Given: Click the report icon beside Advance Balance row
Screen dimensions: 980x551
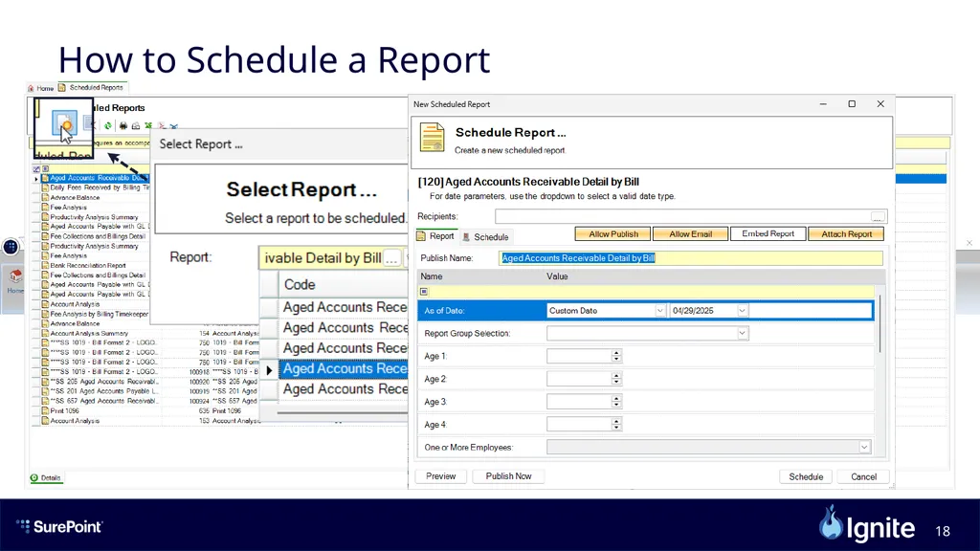Looking at the screenshot, I should pos(45,197).
